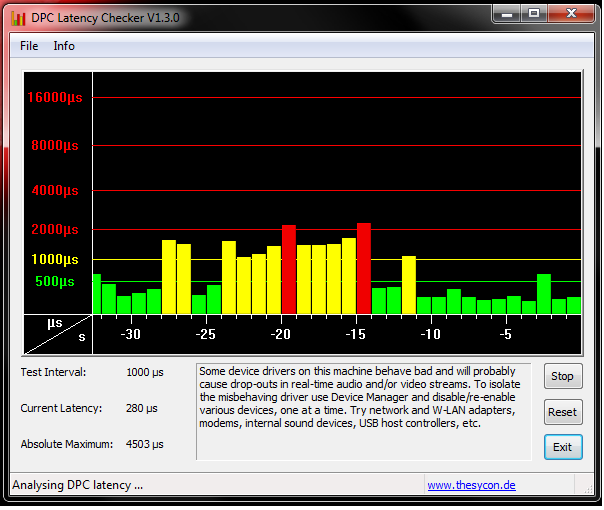The width and height of the screenshot is (604, 510).
Task: Open the Info menu
Action: (x=64, y=46)
